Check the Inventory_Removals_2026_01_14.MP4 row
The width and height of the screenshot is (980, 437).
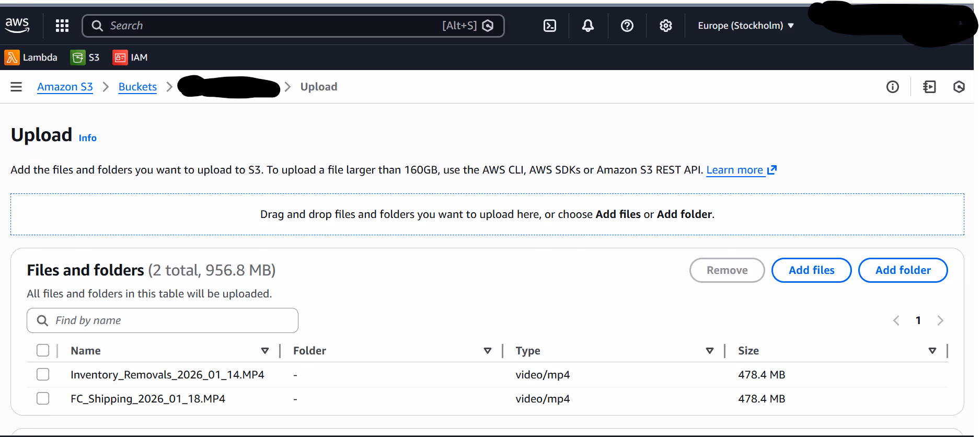click(x=43, y=374)
